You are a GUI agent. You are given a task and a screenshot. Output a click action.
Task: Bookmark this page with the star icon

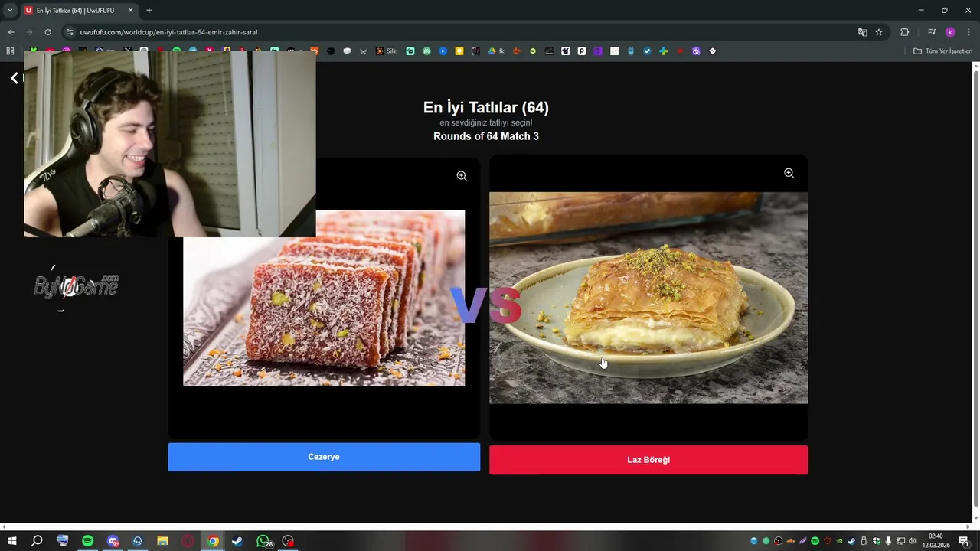point(879,32)
